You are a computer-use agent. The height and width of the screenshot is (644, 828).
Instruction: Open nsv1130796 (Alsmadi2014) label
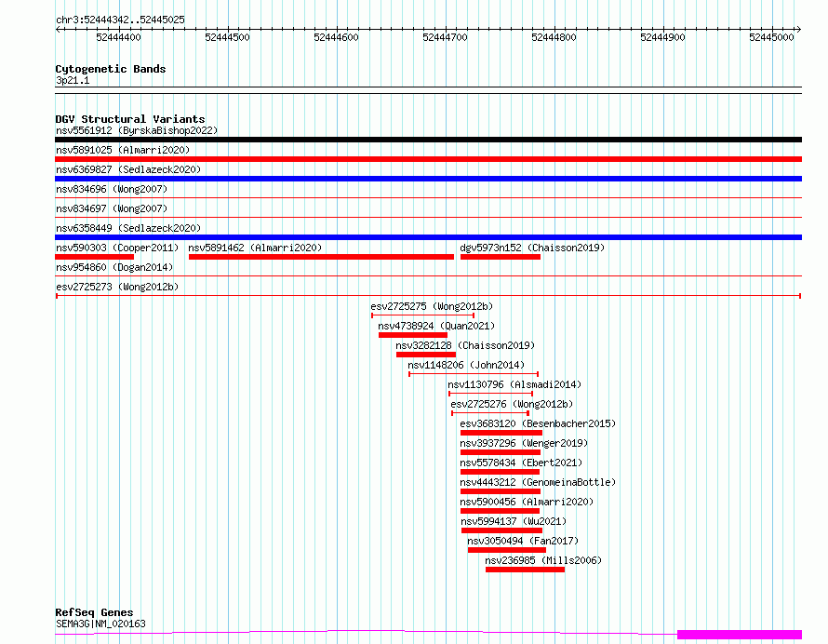click(514, 384)
